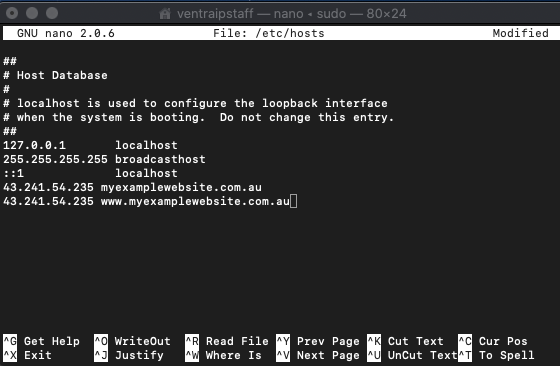This screenshot has width=560, height=366.
Task: Click the '^W Where Is' shortcut
Action: click(223, 355)
